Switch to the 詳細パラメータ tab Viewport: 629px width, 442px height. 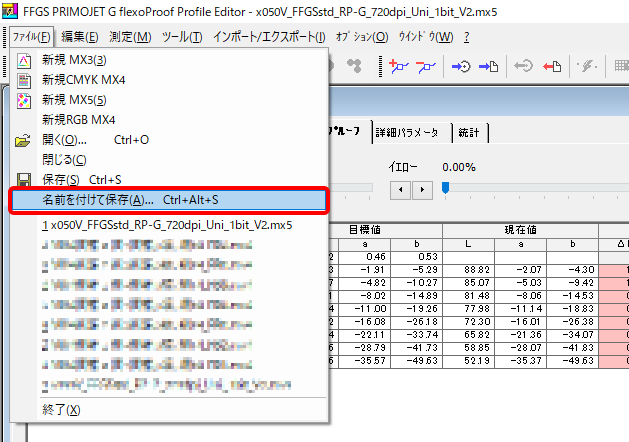click(x=412, y=132)
